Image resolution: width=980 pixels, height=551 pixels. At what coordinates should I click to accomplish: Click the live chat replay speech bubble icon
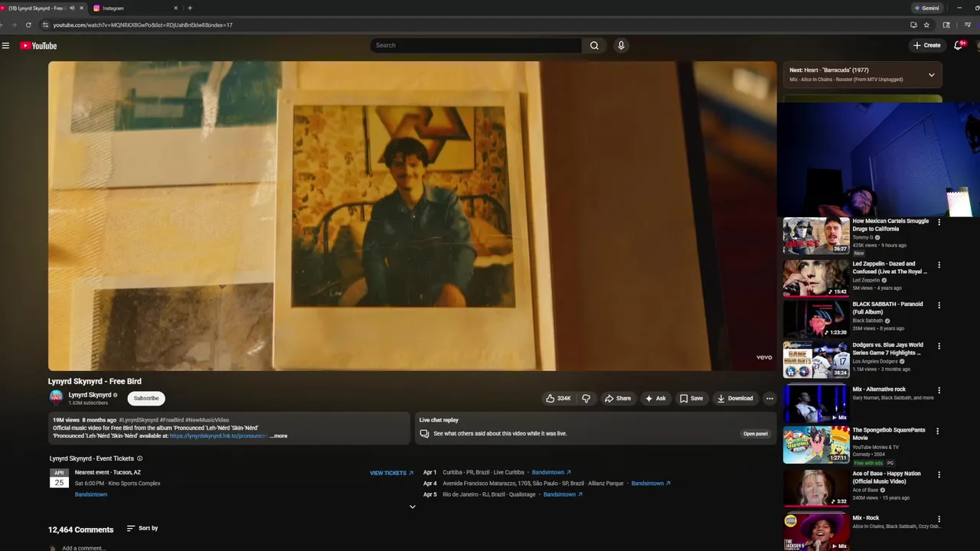tap(424, 434)
